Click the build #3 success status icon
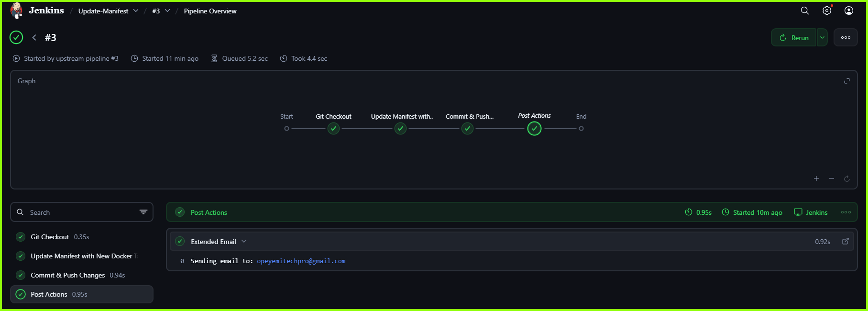Viewport: 868px width, 311px height. coord(16,37)
